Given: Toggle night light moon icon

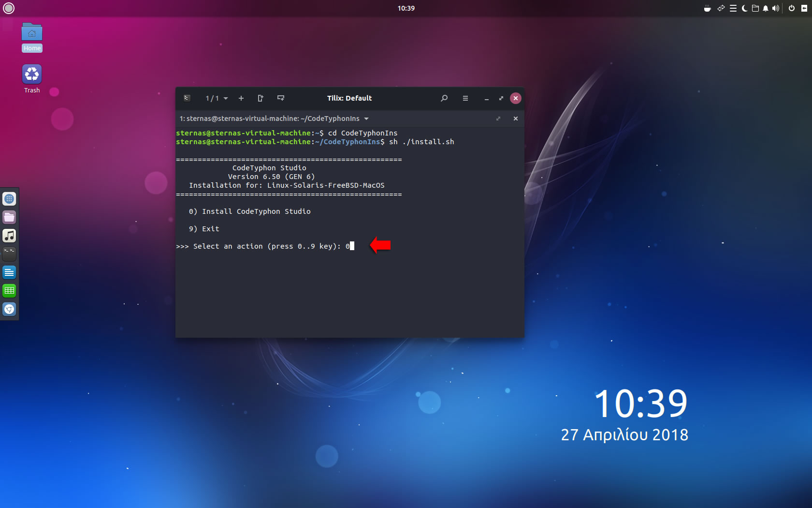Looking at the screenshot, I should (744, 8).
